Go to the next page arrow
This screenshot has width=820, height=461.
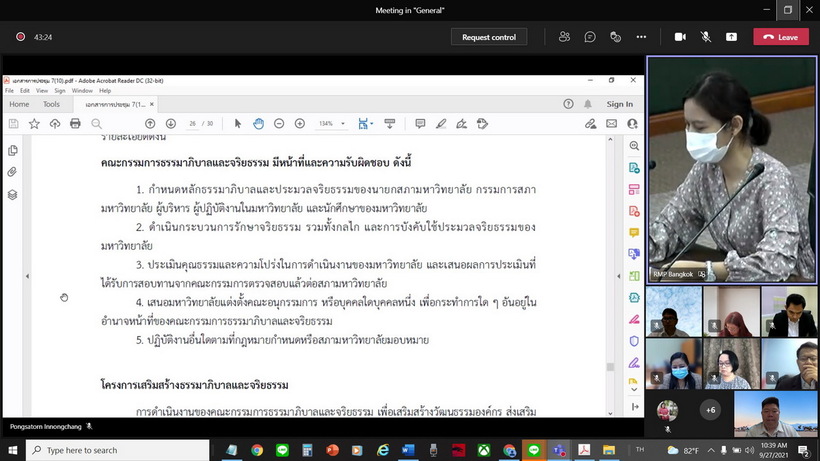[170, 124]
